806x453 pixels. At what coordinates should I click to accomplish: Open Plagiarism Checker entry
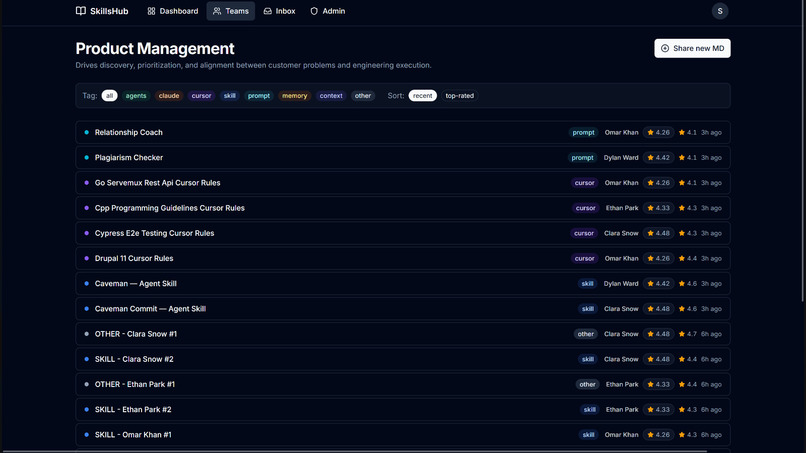pyautogui.click(x=403, y=157)
